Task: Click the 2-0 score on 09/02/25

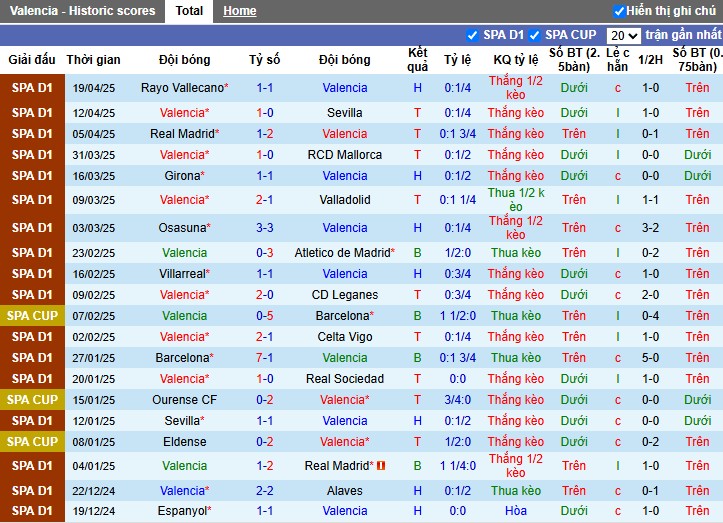Action: pyautogui.click(x=265, y=295)
